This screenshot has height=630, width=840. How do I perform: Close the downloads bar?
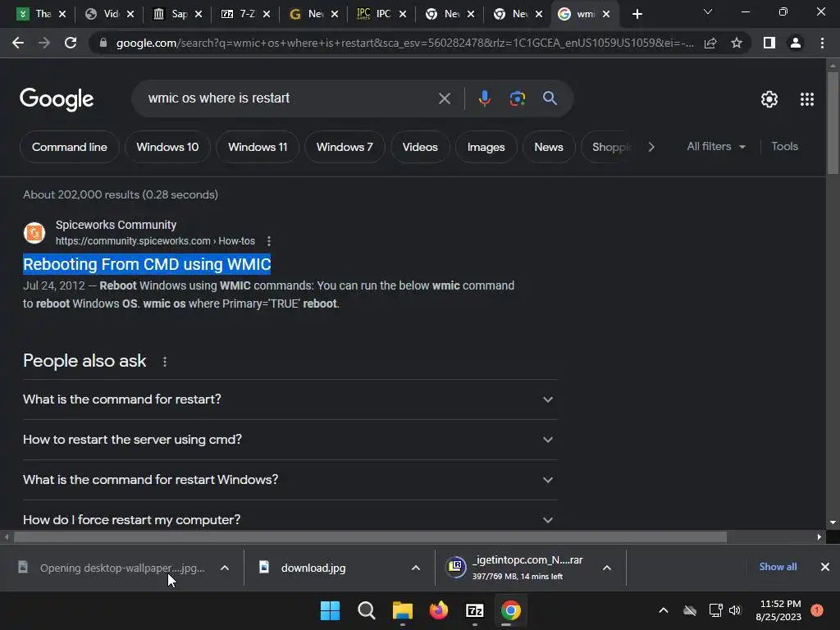(x=825, y=567)
